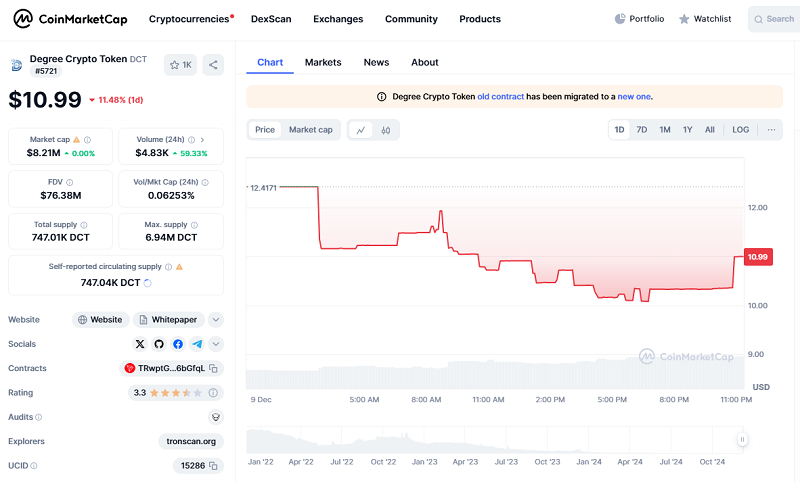The width and height of the screenshot is (800, 482).
Task: Click Self-reported circulating supply info icon
Action: [168, 267]
